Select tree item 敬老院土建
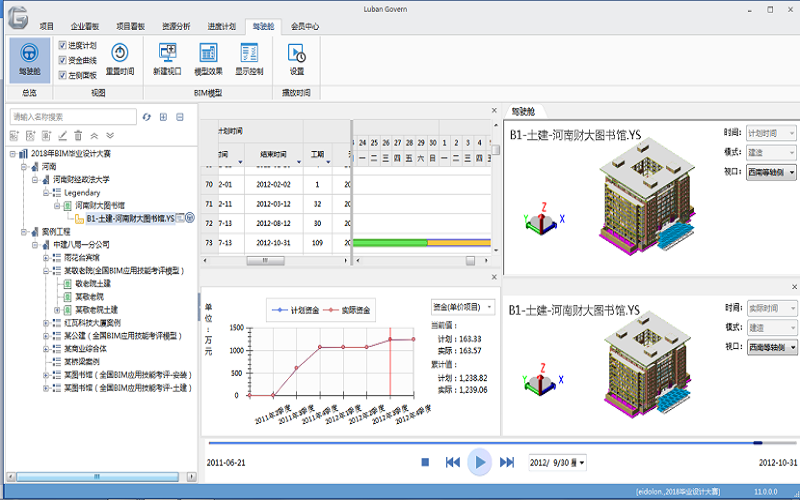 93,283
